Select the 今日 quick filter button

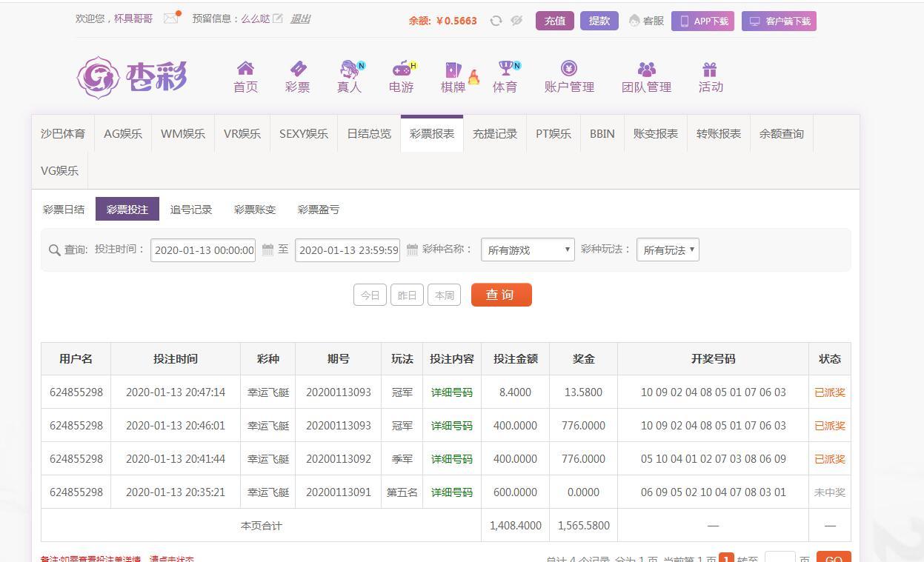pyautogui.click(x=370, y=295)
